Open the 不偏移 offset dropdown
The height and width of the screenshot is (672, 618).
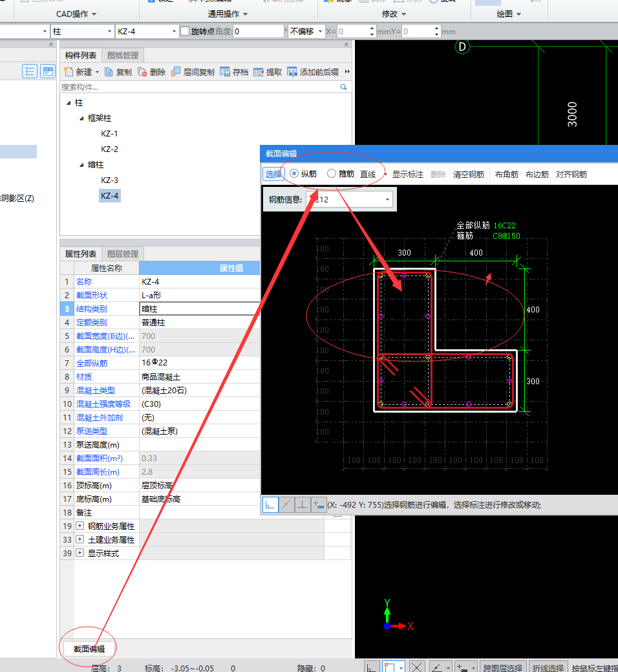click(x=320, y=31)
